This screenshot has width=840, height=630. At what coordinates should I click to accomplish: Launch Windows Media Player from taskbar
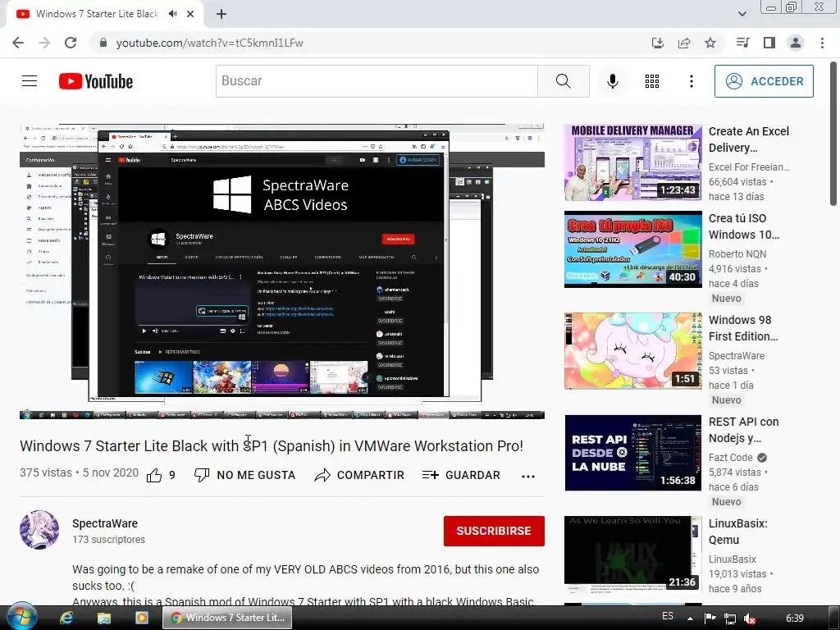point(142,618)
